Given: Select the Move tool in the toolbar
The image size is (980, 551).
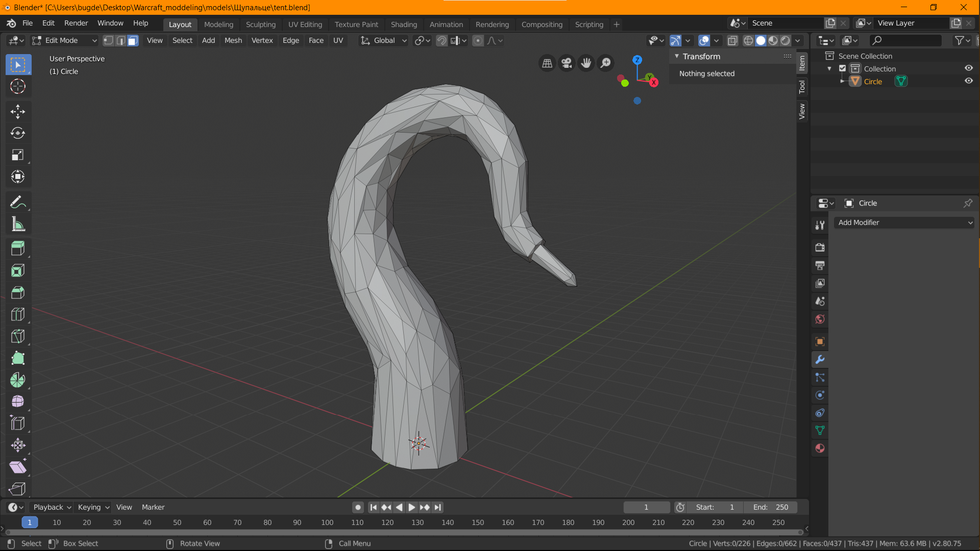Looking at the screenshot, I should (18, 111).
